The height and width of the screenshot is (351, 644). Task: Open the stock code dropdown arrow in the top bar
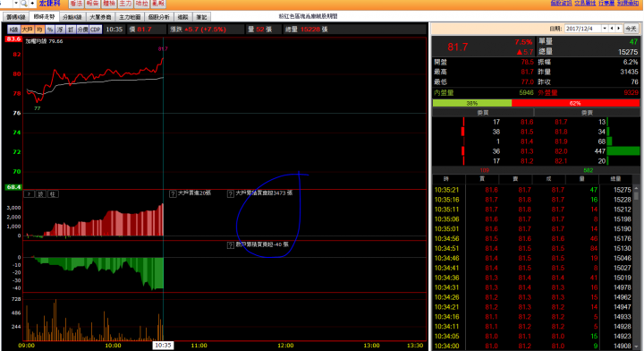16,3
